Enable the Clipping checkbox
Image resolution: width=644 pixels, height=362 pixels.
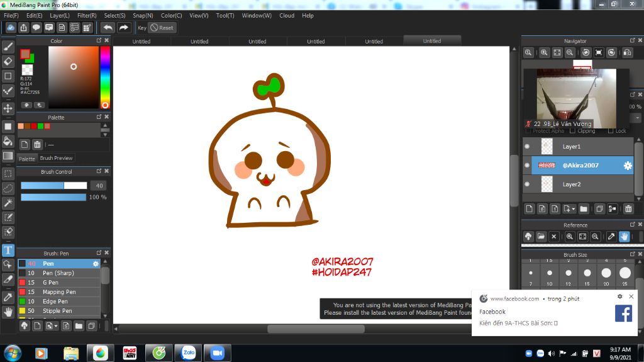pyautogui.click(x=572, y=131)
